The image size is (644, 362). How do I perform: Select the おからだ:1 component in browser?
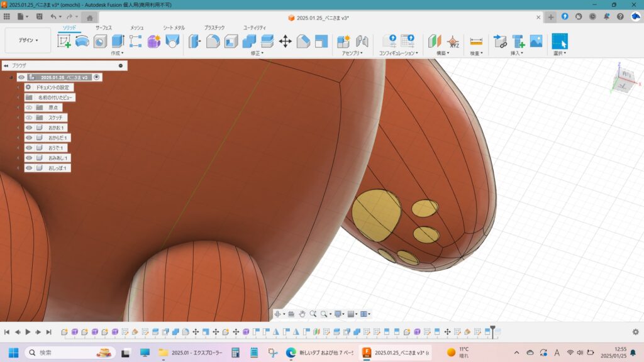(x=59, y=138)
